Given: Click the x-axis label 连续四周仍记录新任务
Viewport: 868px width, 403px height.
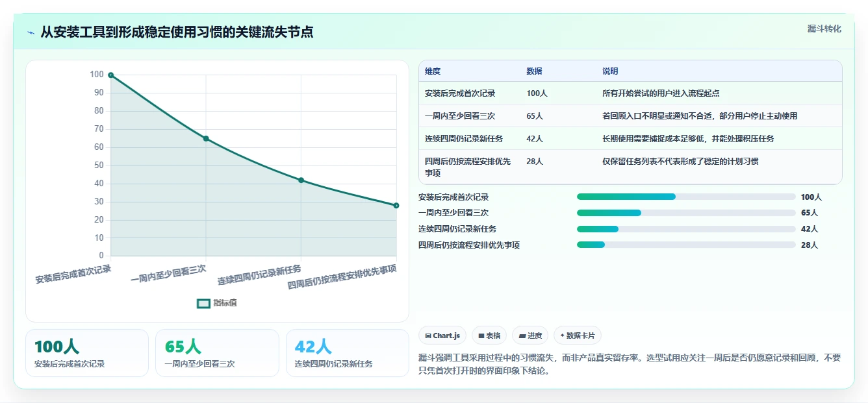Looking at the screenshot, I should click(x=260, y=275).
